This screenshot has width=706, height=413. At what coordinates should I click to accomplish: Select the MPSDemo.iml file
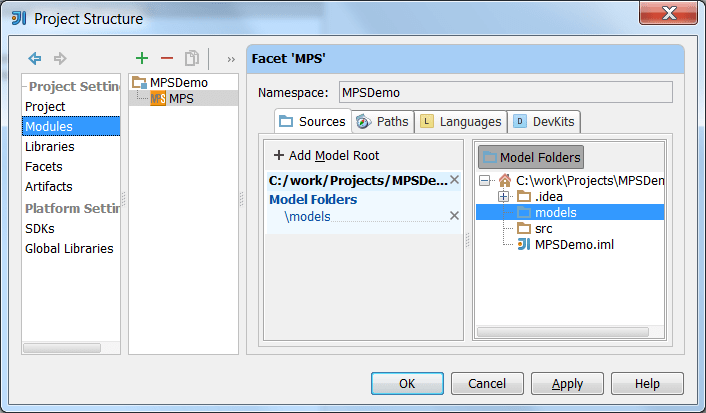[566, 245]
